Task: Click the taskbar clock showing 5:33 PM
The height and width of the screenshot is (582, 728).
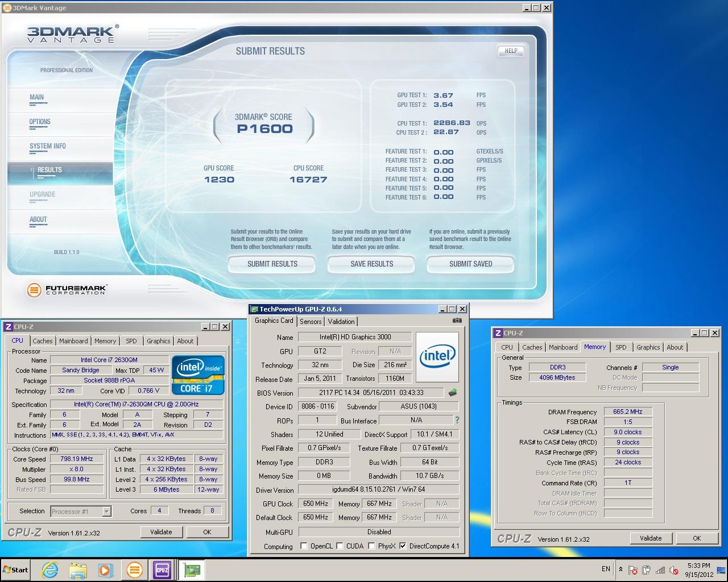Action: click(x=699, y=570)
